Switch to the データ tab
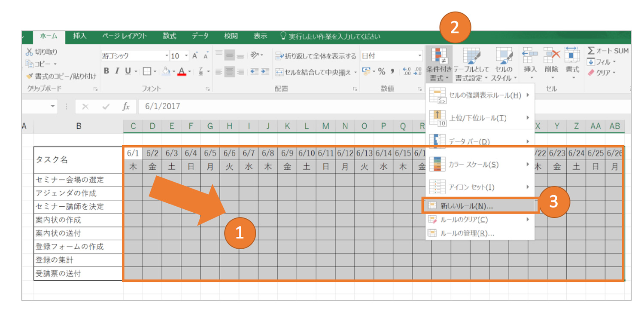The height and width of the screenshot is (318, 644). 200,36
